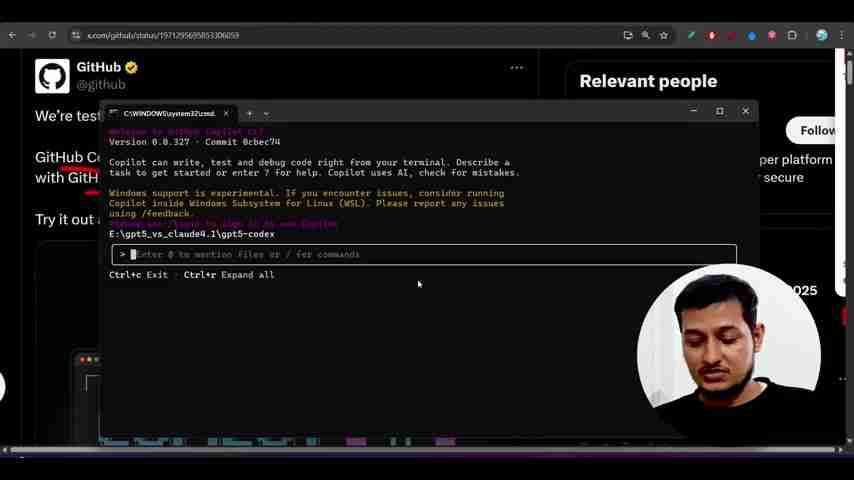
Task: Open site info icon in address bar
Action: pyautogui.click(x=76, y=35)
